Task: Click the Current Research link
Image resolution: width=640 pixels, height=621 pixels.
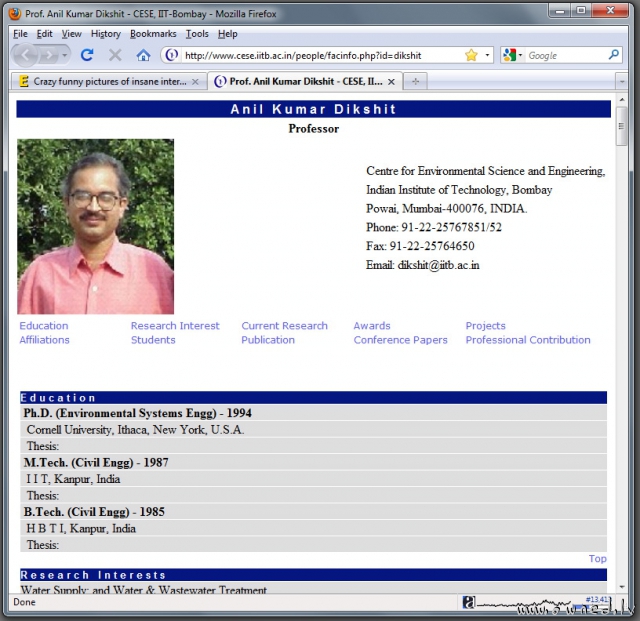Action: [x=284, y=325]
